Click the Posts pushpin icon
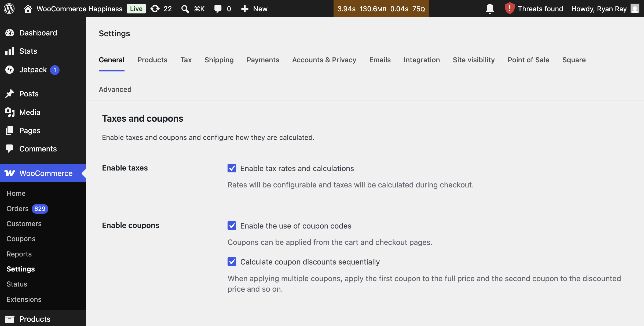This screenshot has width=644, height=326. (10, 94)
